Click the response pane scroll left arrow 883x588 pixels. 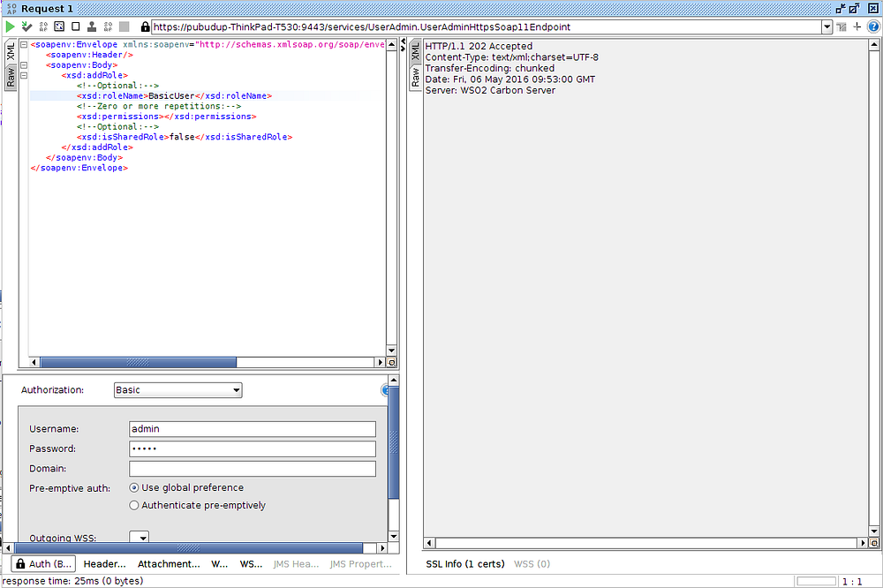[429, 543]
